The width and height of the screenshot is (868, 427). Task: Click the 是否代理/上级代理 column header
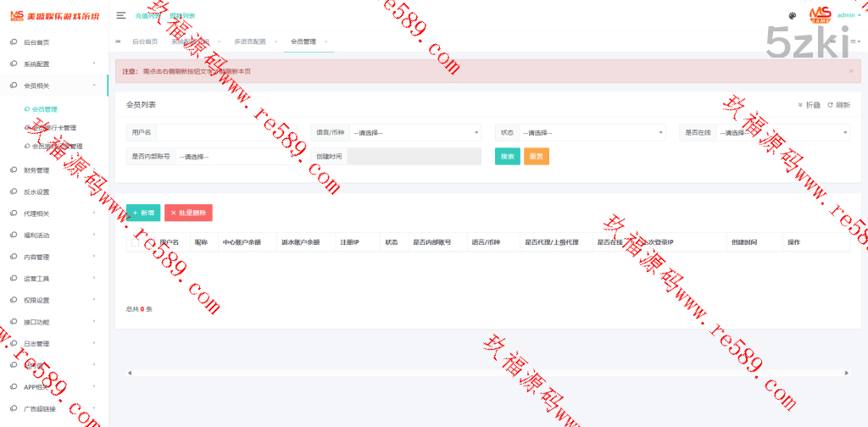[551, 242]
